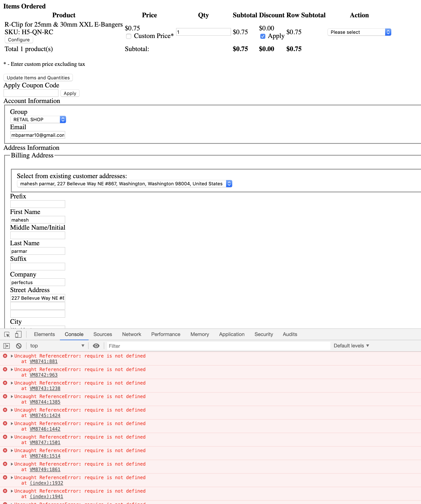Enable the Custom Price checkbox
This screenshot has width=421, height=504.
pyautogui.click(x=129, y=36)
